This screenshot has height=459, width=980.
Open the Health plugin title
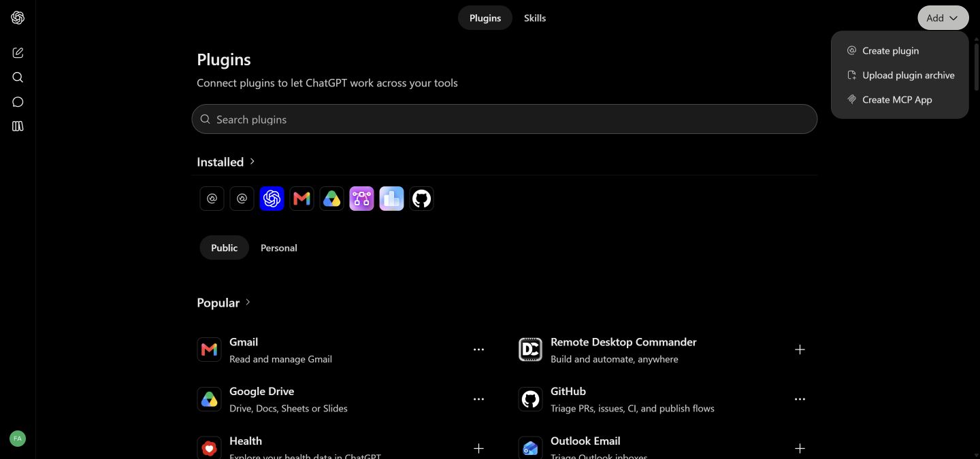(x=246, y=441)
